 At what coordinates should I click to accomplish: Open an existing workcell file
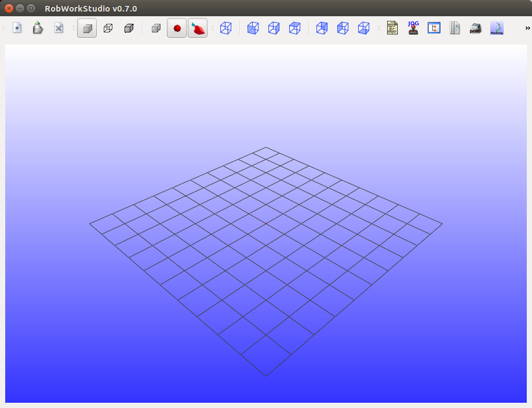tap(38, 27)
